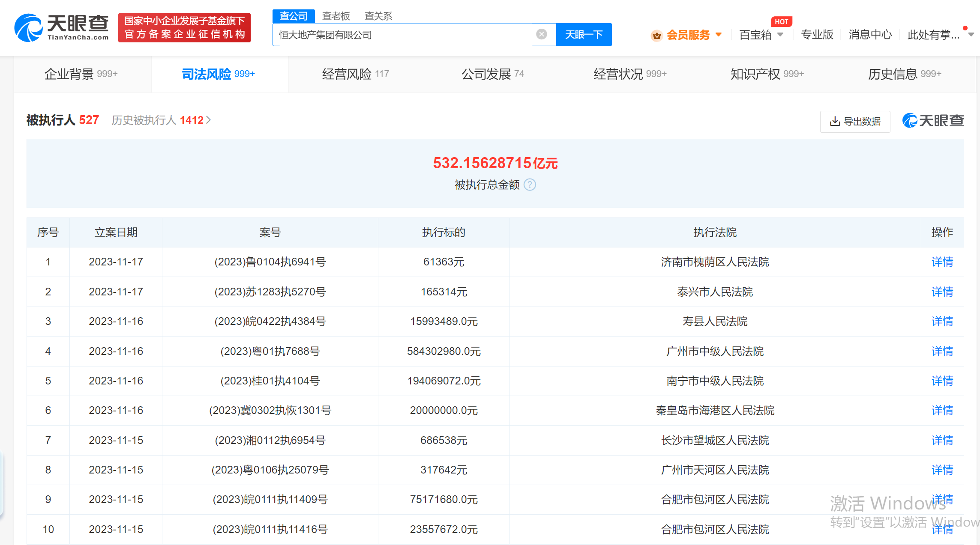Click court name 广州市中级人民法院

tap(715, 351)
